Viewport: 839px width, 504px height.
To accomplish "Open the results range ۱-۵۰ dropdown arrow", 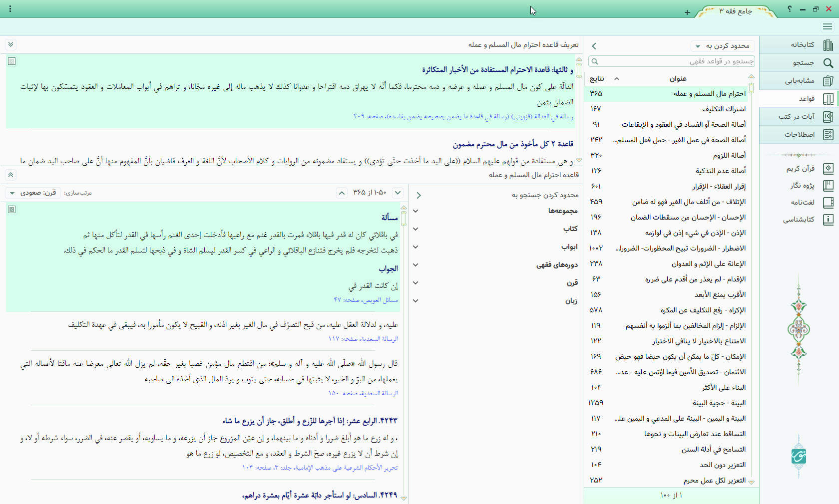I will 398,193.
